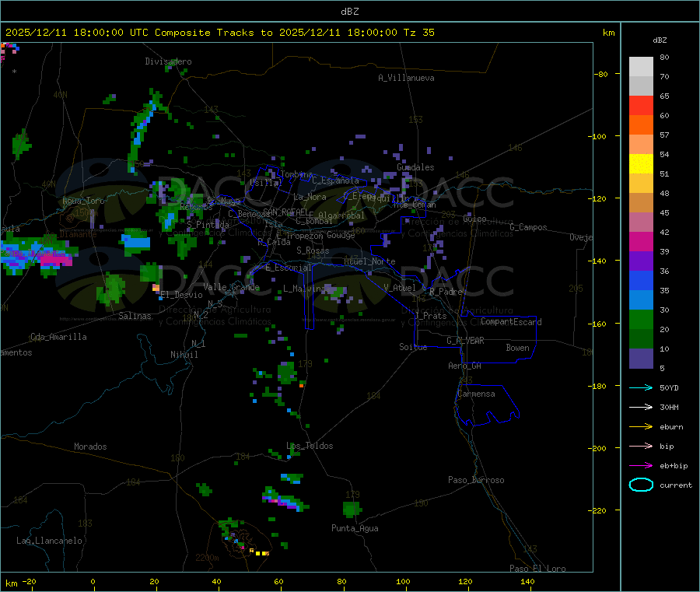The height and width of the screenshot is (592, 700).
Task: Select the 35 dBZ blue legend swatch
Action: [641, 280]
